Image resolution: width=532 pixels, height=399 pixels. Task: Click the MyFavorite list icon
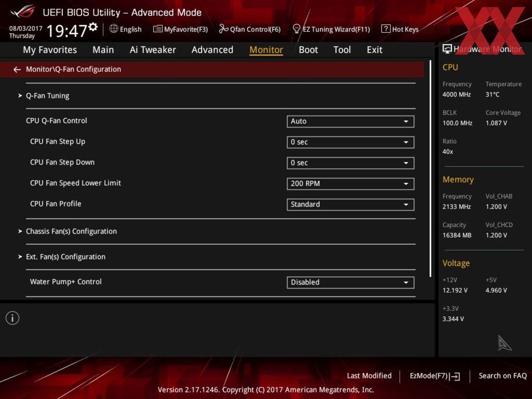tap(158, 29)
